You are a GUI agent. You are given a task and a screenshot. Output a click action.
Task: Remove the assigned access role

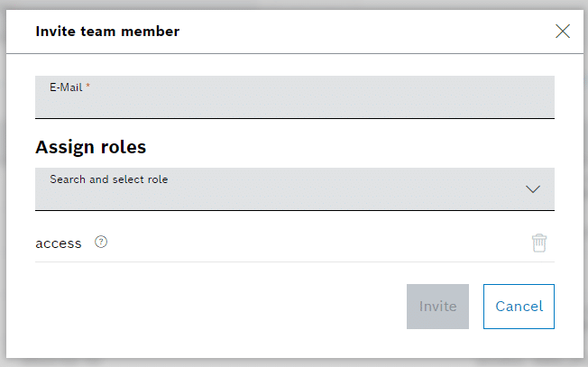point(539,243)
